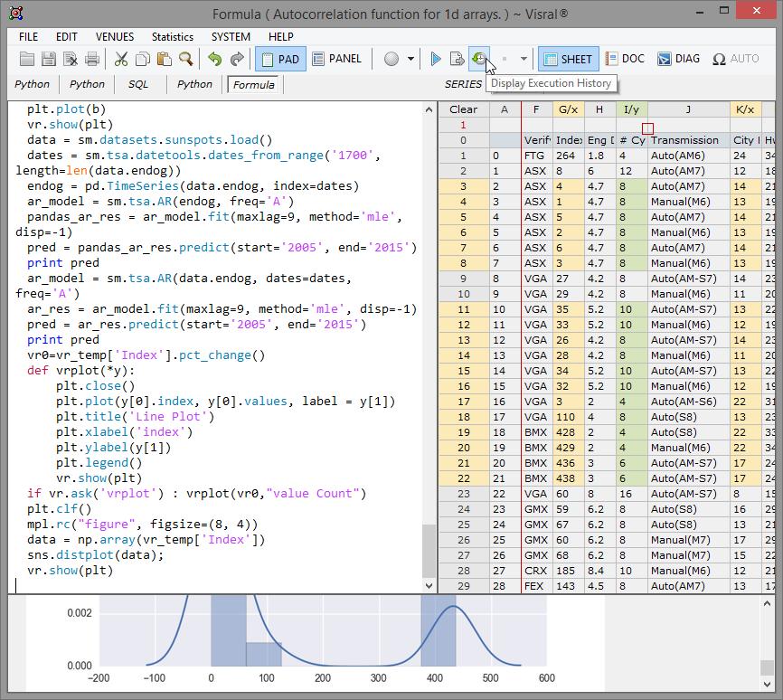
Task: Open the Statistics menu
Action: point(172,37)
